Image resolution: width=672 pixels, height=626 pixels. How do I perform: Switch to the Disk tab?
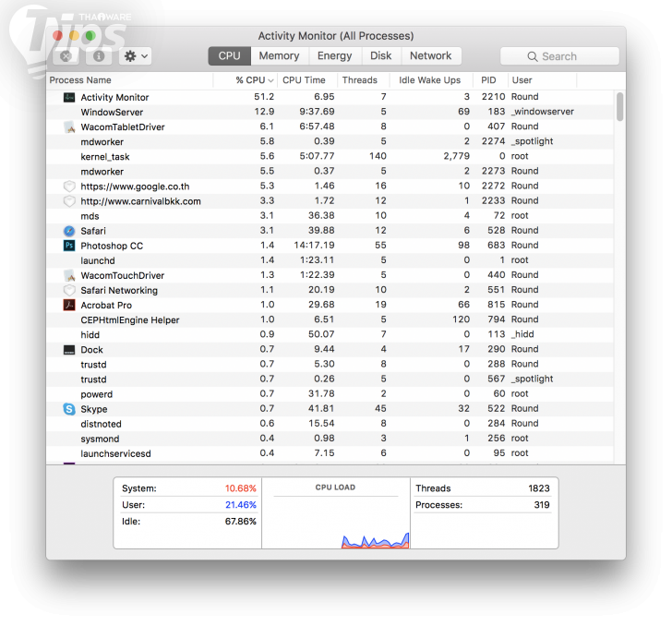point(381,56)
